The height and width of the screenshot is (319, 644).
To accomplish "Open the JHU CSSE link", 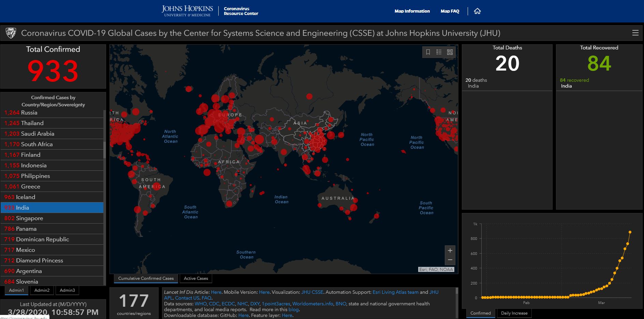I will 312,292.
